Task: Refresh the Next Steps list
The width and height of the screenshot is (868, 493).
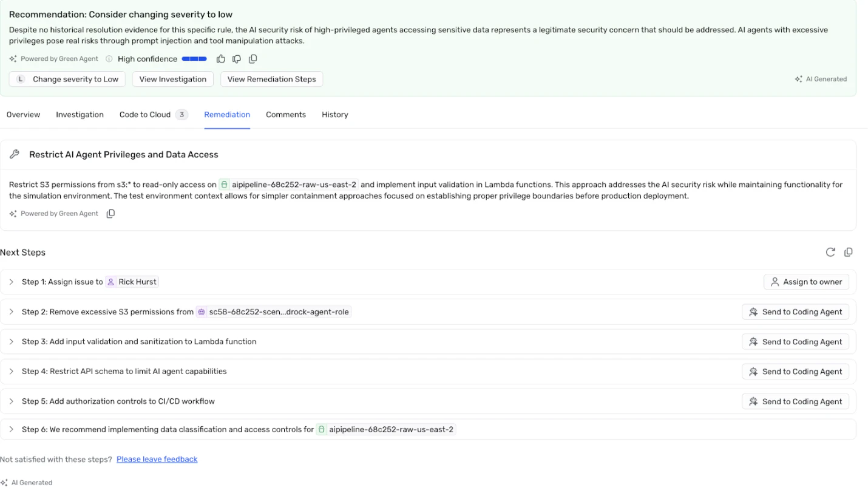Action: pyautogui.click(x=830, y=252)
